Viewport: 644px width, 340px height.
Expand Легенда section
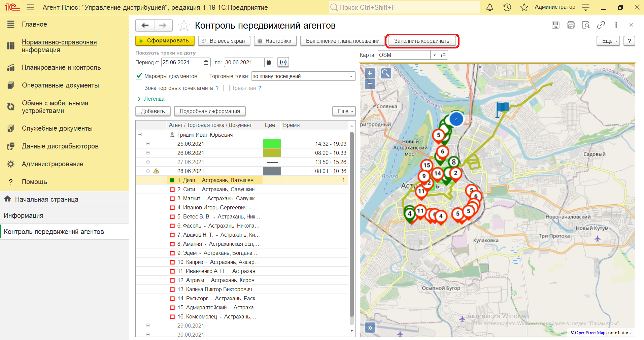(150, 99)
